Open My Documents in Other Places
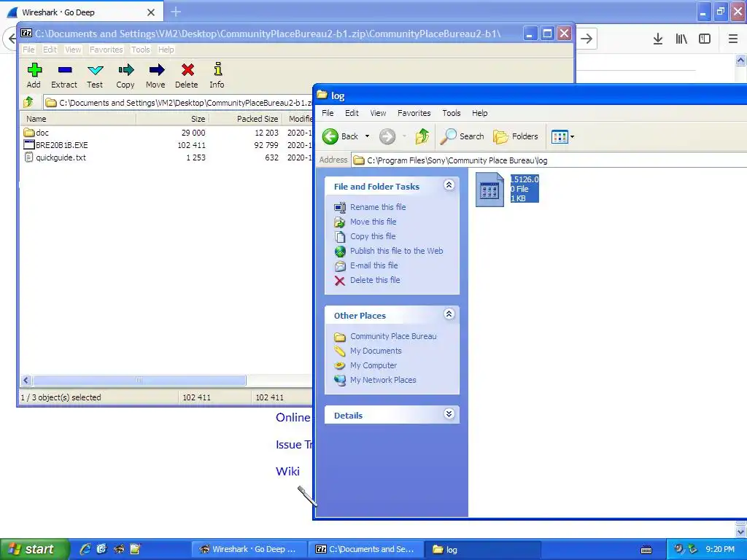Image resolution: width=747 pixels, height=560 pixels. (376, 351)
